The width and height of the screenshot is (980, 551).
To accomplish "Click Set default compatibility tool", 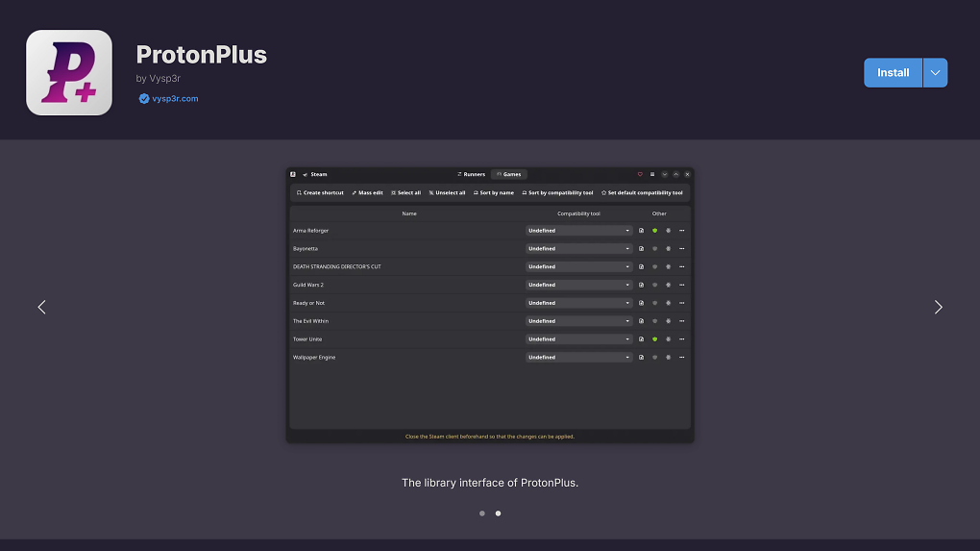I will coord(642,192).
